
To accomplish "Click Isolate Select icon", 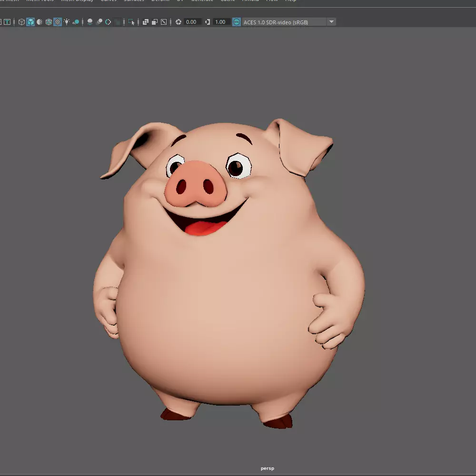I will click(131, 22).
